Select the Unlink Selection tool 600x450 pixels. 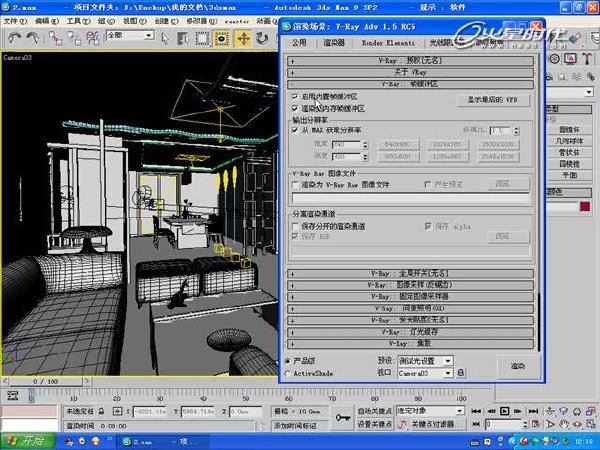pos(74,38)
